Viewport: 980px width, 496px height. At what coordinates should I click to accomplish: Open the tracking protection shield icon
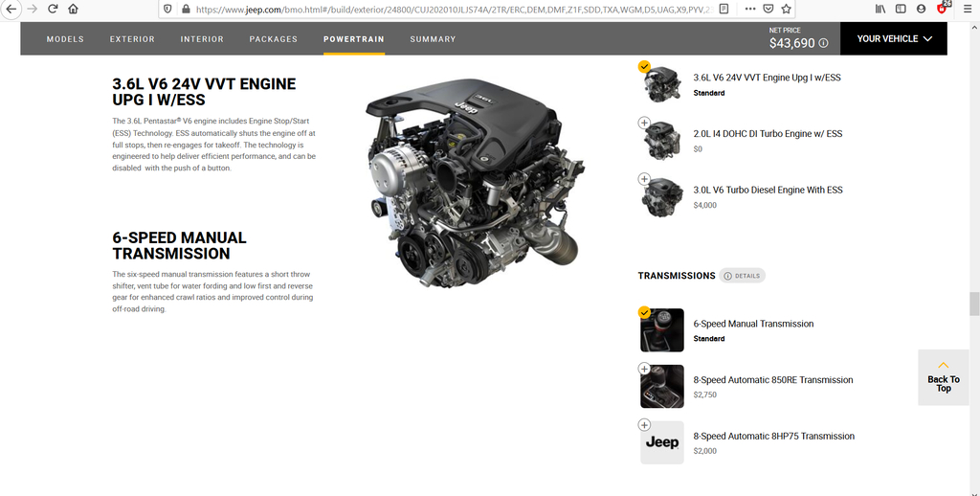click(x=167, y=9)
